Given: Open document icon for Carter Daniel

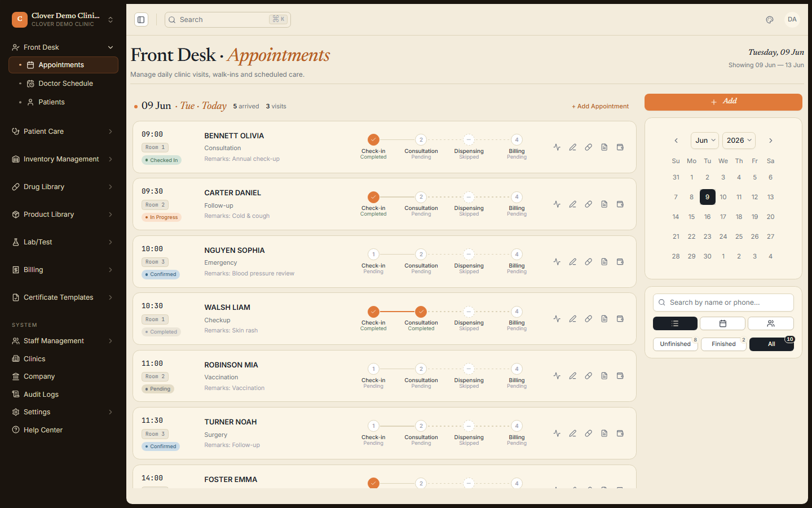Looking at the screenshot, I should click(x=604, y=204).
